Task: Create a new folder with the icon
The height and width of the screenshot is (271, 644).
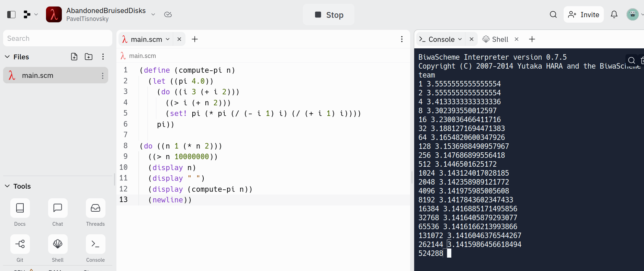Action: click(x=89, y=57)
